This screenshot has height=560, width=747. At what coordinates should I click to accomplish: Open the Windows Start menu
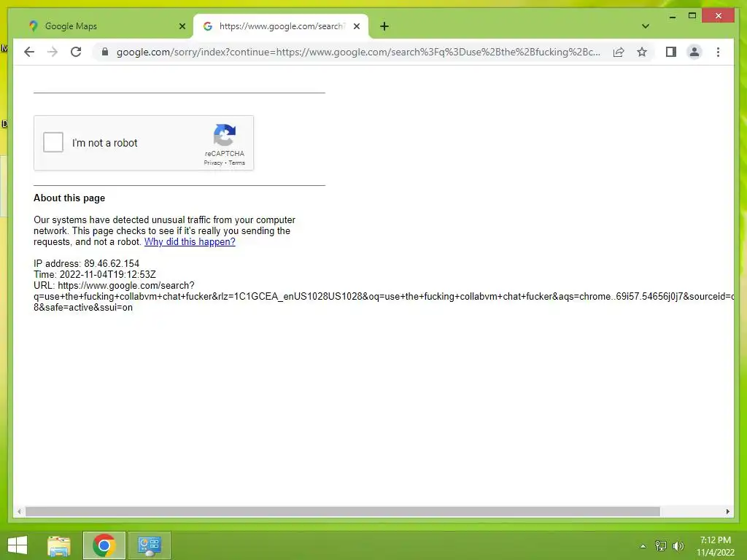[x=18, y=545]
